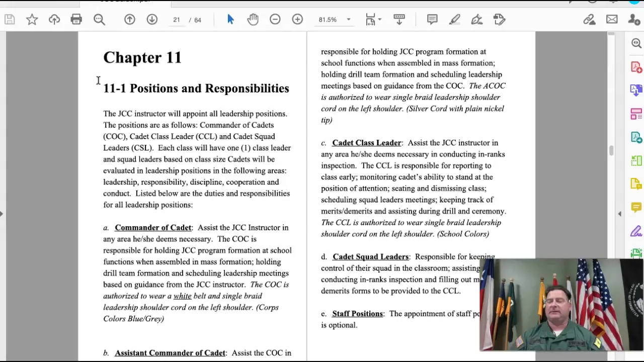Viewport: 644px width, 362px height.
Task: Click the add people share icon
Action: 634,20
